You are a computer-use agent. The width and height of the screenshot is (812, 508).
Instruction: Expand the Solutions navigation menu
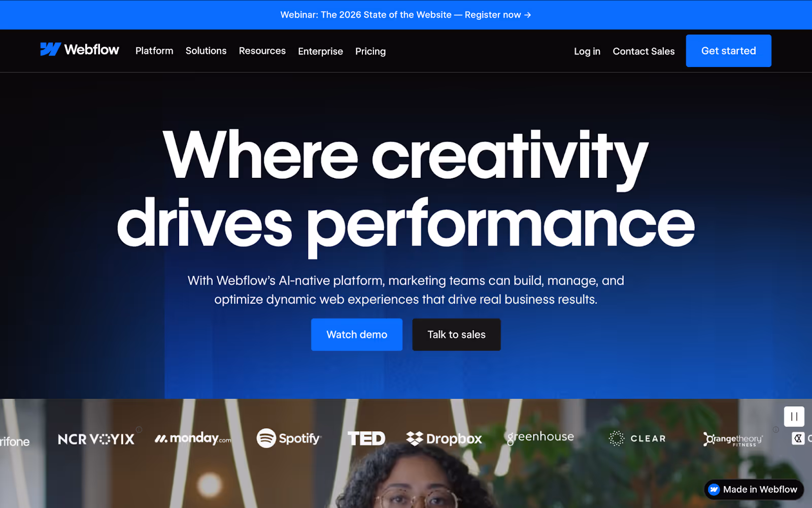click(206, 51)
